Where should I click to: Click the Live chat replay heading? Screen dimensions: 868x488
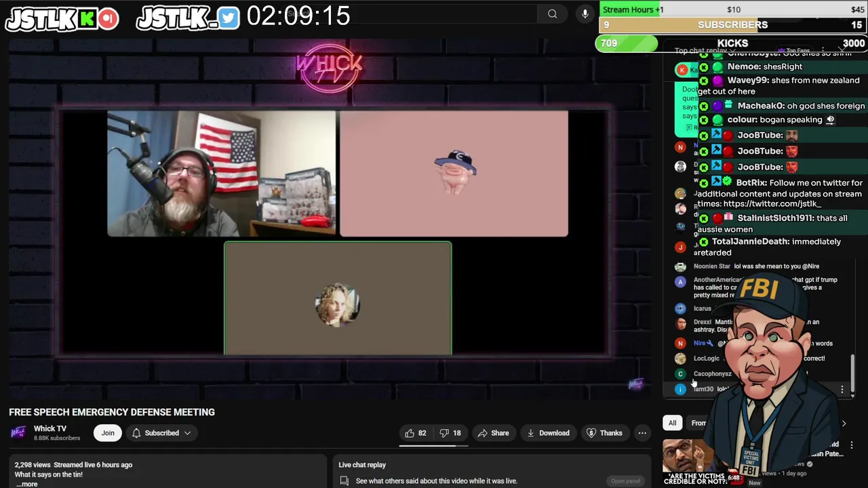pyautogui.click(x=362, y=465)
